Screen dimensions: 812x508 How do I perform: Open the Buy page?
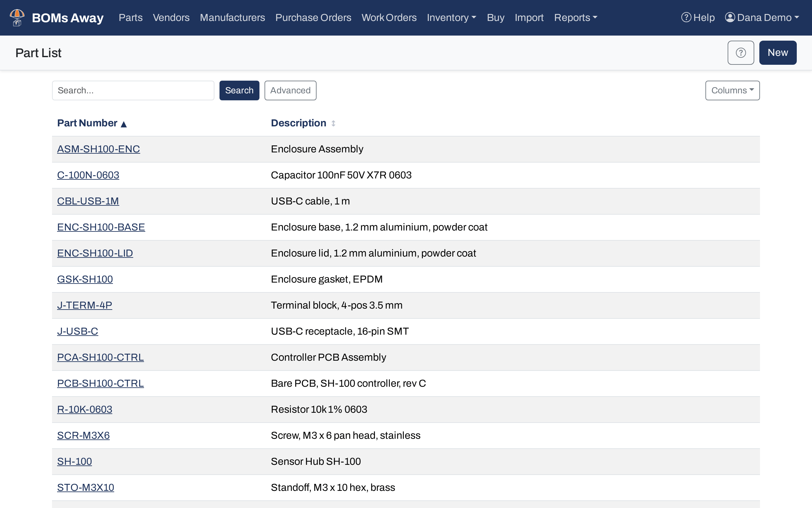[495, 17]
